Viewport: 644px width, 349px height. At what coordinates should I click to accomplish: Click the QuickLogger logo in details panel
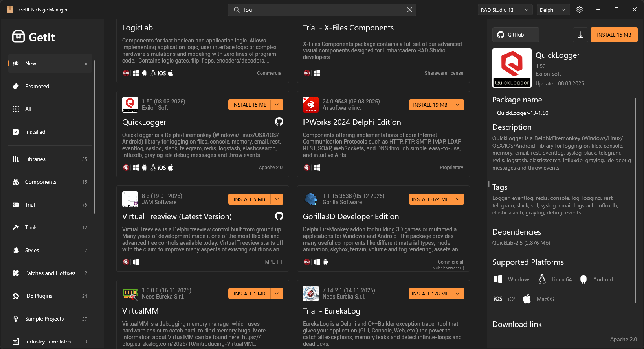pos(512,68)
